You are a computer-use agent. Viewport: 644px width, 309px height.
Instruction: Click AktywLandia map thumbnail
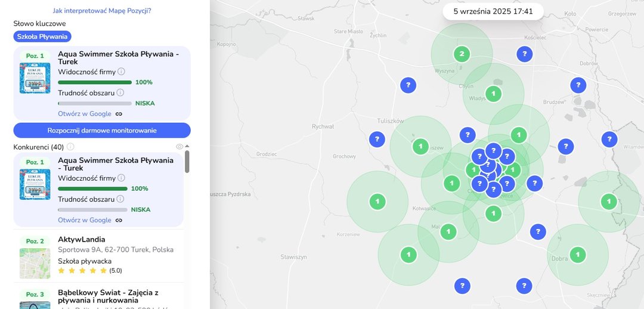(x=35, y=263)
